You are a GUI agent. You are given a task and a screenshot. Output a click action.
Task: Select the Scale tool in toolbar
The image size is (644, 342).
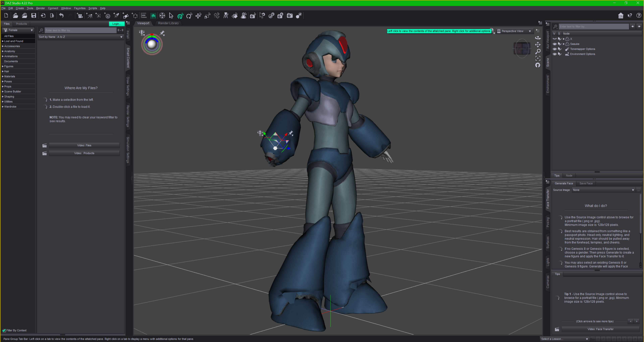(207, 16)
